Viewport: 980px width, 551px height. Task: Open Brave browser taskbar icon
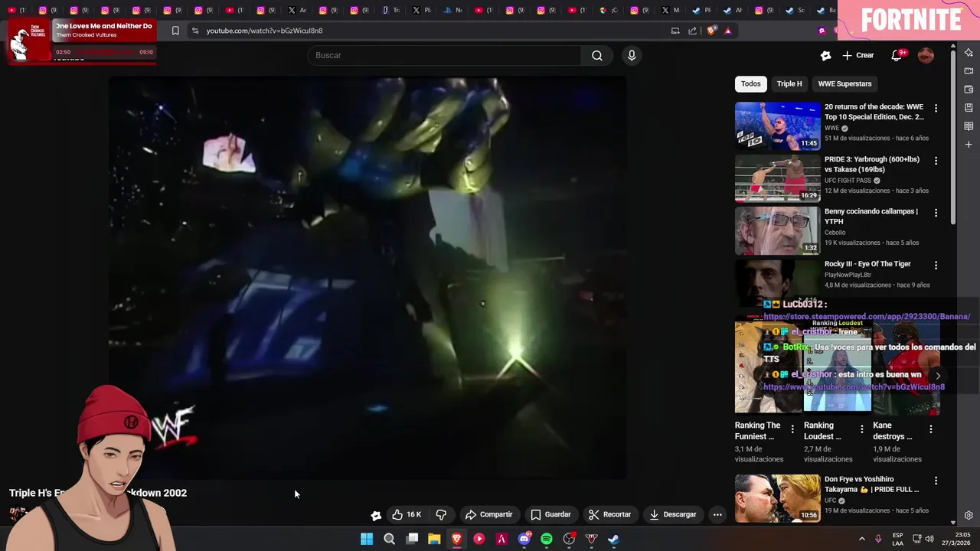click(456, 539)
